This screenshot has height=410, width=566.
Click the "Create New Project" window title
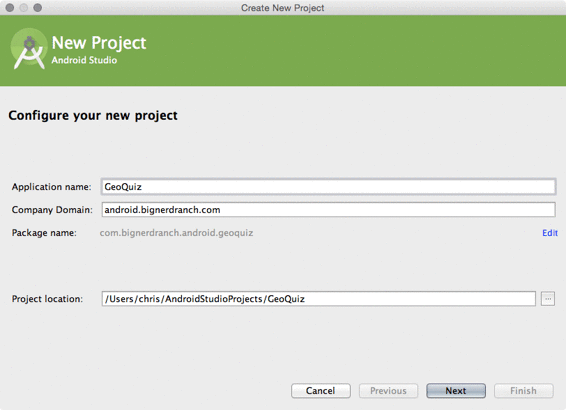point(283,8)
